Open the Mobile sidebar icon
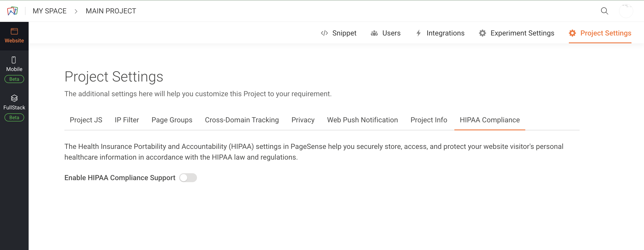Viewport: 644px width, 250px height. pos(14,60)
